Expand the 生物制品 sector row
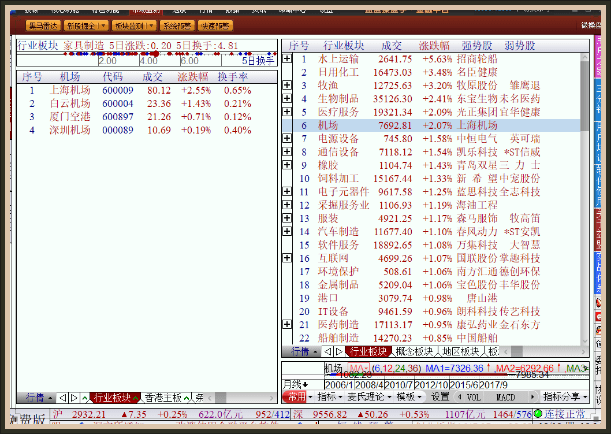611x434 pixels. pos(287,99)
